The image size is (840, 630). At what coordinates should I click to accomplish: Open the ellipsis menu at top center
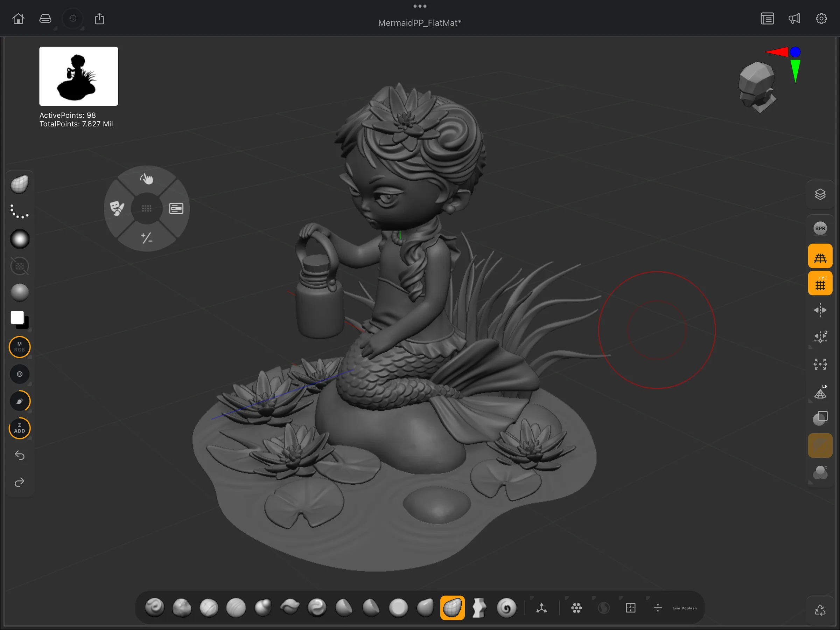pos(420,6)
